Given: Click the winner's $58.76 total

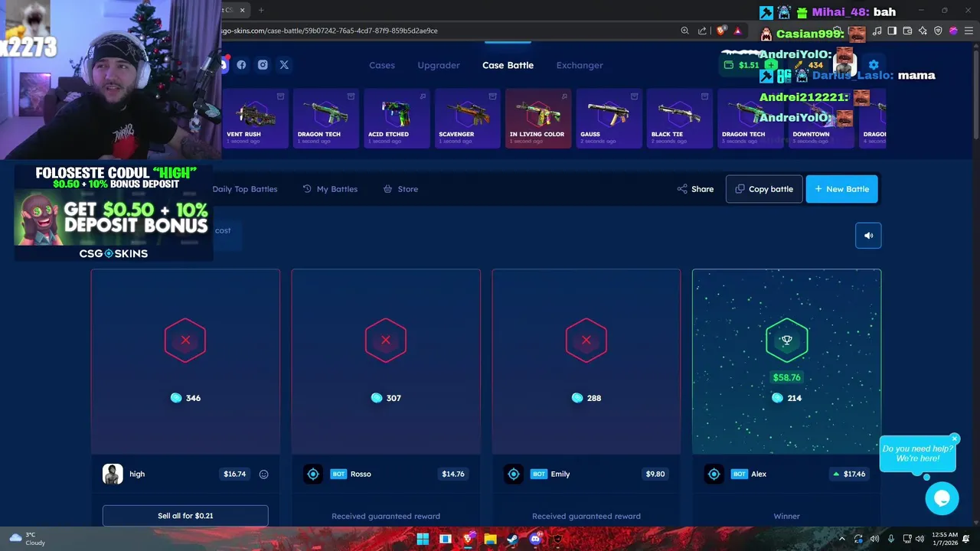Looking at the screenshot, I should point(786,377).
